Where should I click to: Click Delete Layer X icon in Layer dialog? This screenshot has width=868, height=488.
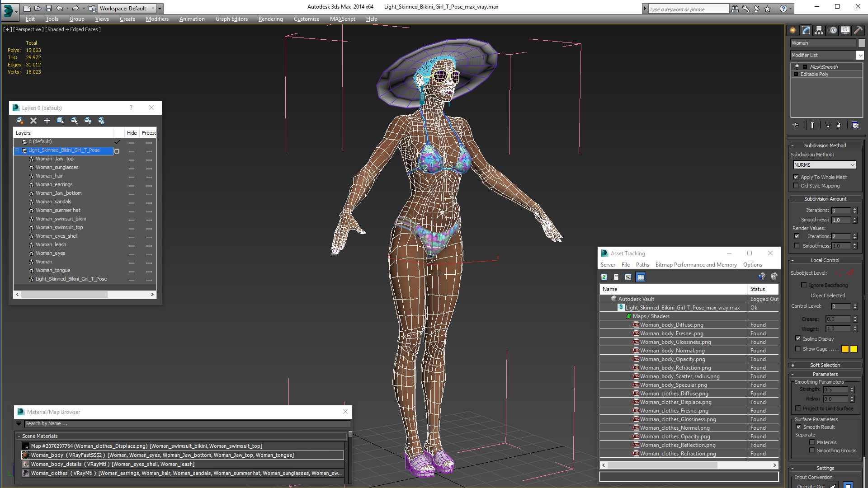click(x=33, y=121)
